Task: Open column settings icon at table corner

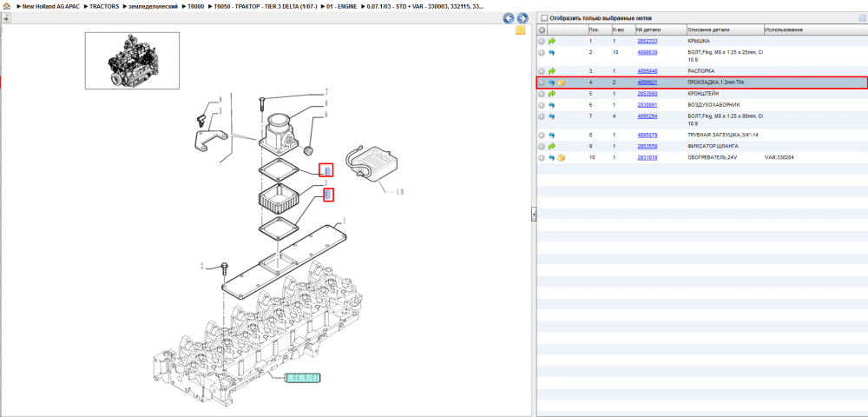Action: coord(862,17)
